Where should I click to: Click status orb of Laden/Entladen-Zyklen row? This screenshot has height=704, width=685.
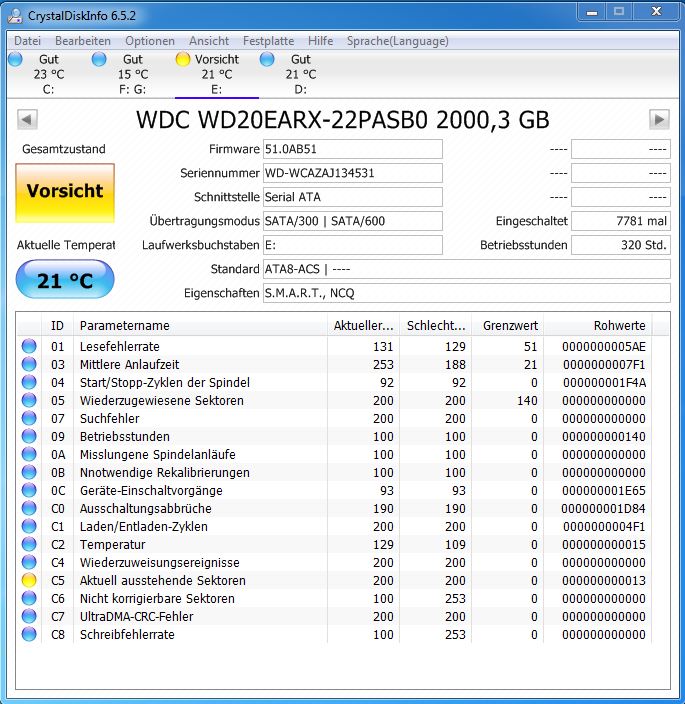(29, 526)
